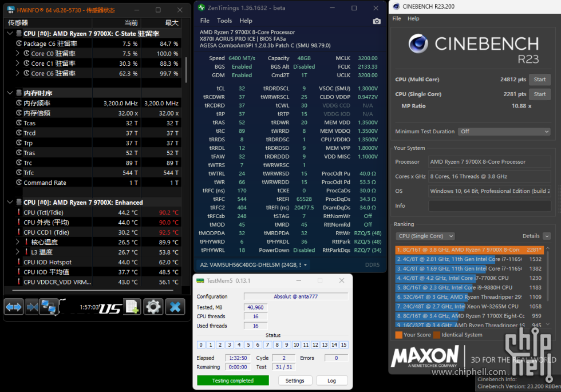Open ZenTimings Tools menu
Image resolution: width=561 pixels, height=392 pixels.
[224, 21]
